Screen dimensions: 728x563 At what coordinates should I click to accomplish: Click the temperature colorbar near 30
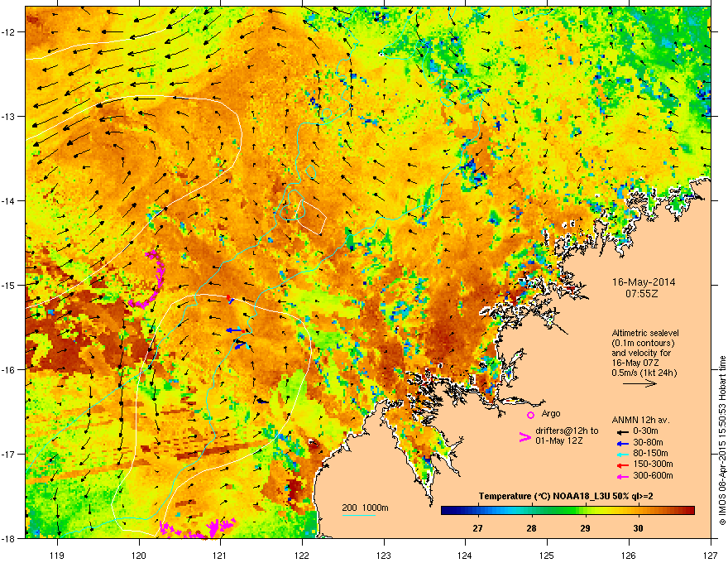(639, 511)
